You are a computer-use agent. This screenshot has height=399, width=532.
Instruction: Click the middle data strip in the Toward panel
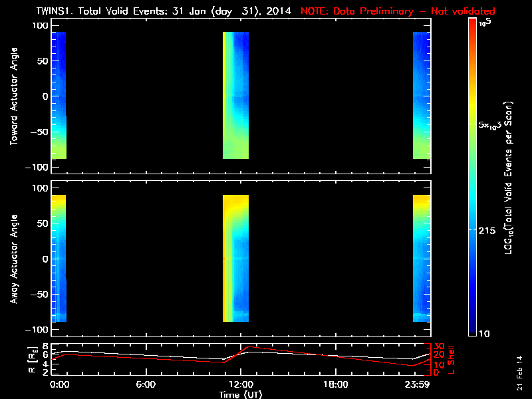tap(235, 96)
